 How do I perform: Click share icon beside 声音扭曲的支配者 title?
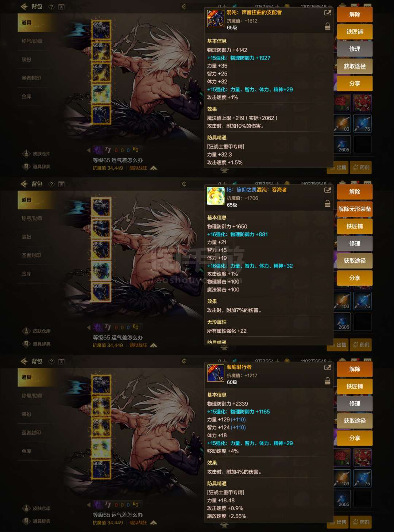tap(328, 13)
